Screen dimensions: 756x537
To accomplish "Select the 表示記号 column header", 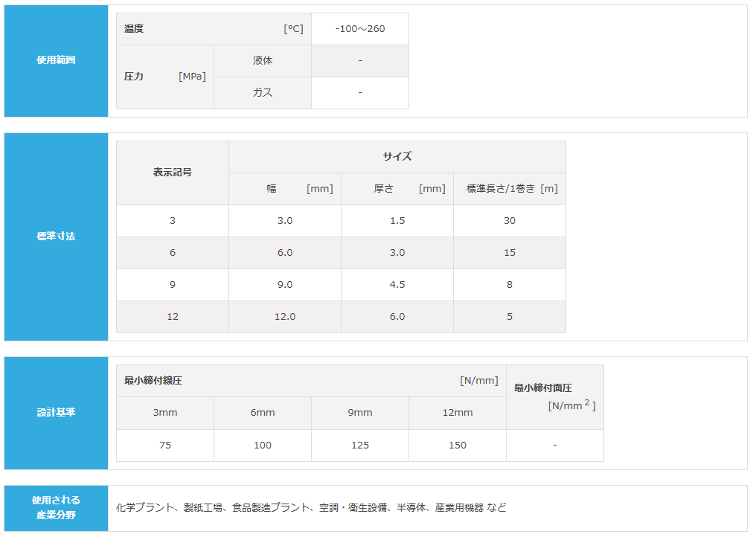I will 173,173.
